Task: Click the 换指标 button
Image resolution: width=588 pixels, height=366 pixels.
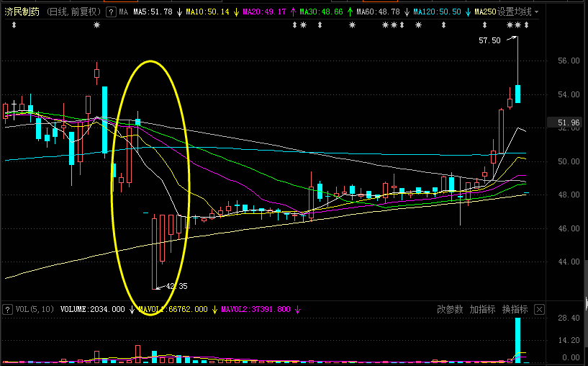Action: tap(515, 310)
